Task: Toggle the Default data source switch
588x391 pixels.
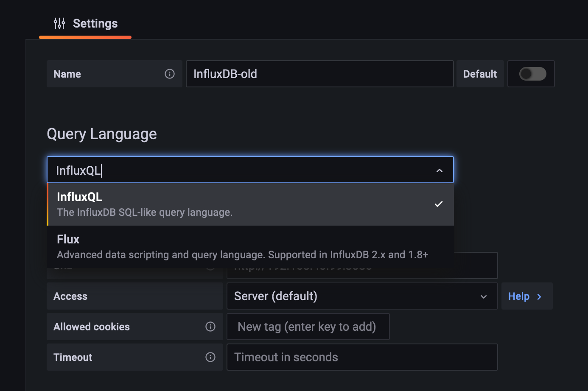Action: 532,74
